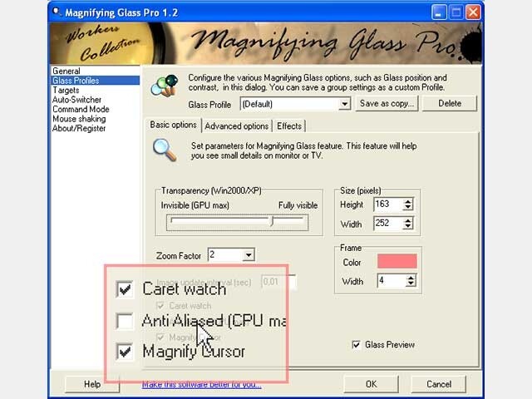Click the magnifying glass icon in Basic options
This screenshot has height=399, width=532.
click(x=165, y=150)
